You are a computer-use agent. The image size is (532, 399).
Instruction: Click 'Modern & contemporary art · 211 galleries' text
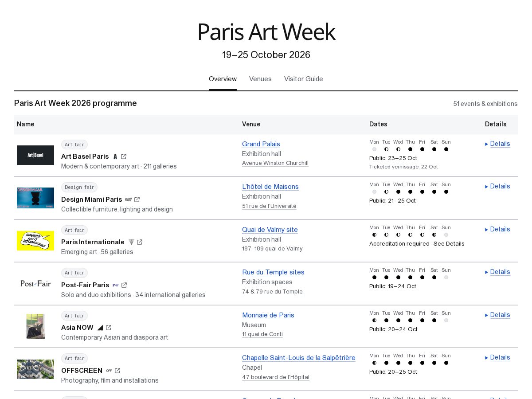pos(119,166)
